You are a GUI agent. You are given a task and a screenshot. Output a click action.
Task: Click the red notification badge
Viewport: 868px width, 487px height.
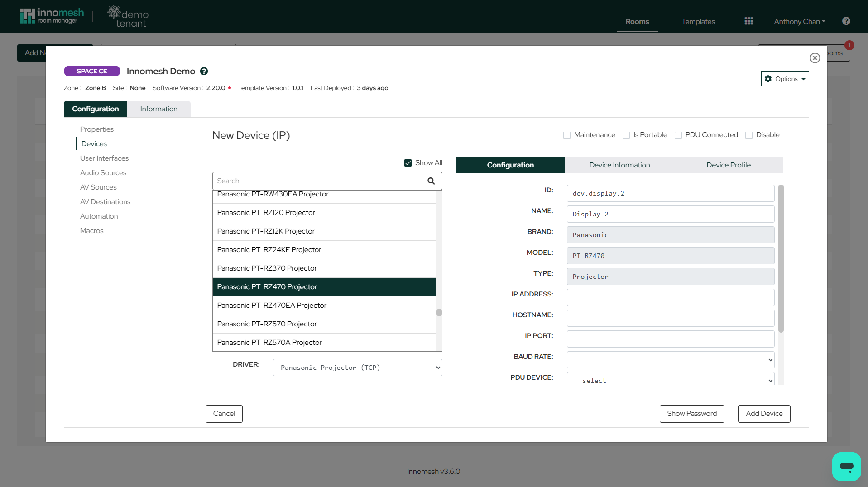[849, 45]
